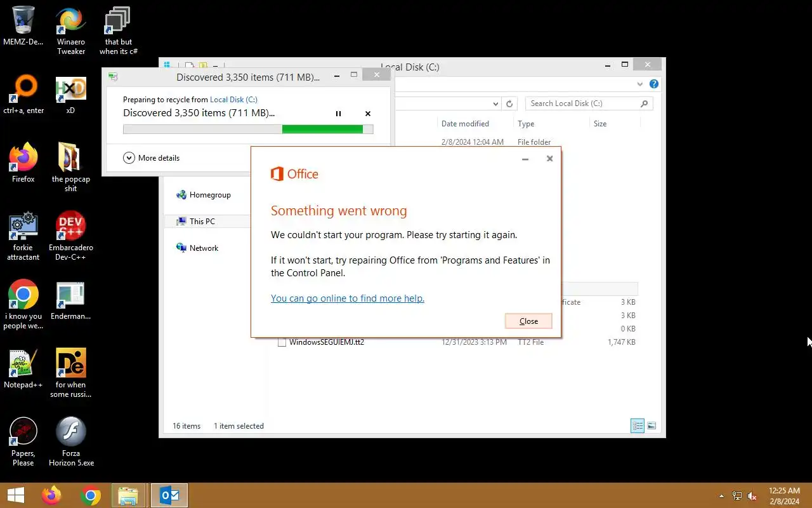This screenshot has height=508, width=812.
Task: Launch Winaero Tweaker desktop shortcut
Action: pyautogui.click(x=71, y=31)
